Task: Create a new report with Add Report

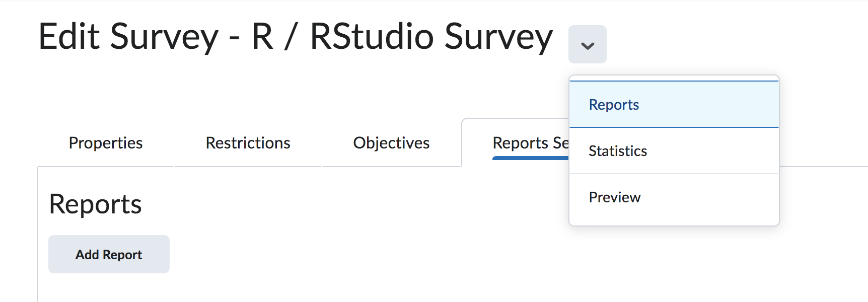Action: tap(109, 255)
